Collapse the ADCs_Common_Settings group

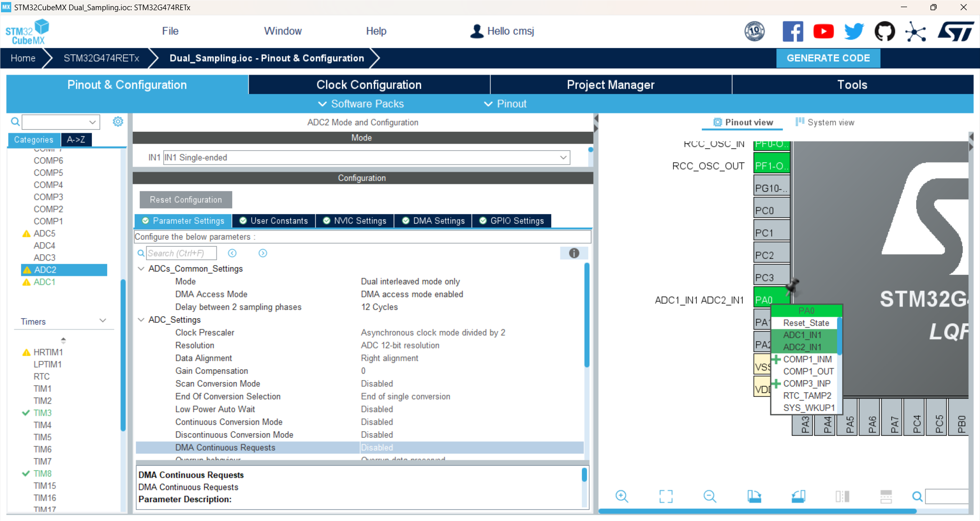pyautogui.click(x=141, y=269)
